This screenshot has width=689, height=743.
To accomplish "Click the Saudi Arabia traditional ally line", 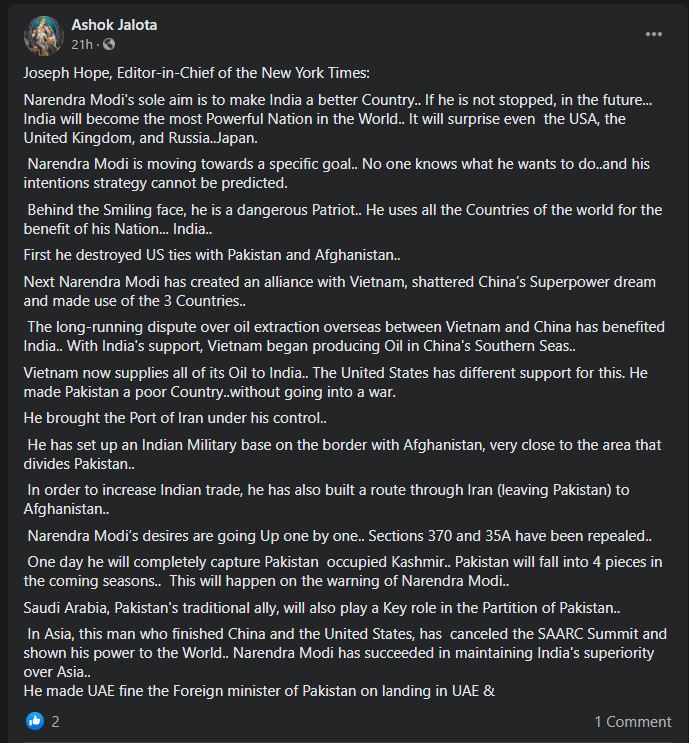I will 322,608.
